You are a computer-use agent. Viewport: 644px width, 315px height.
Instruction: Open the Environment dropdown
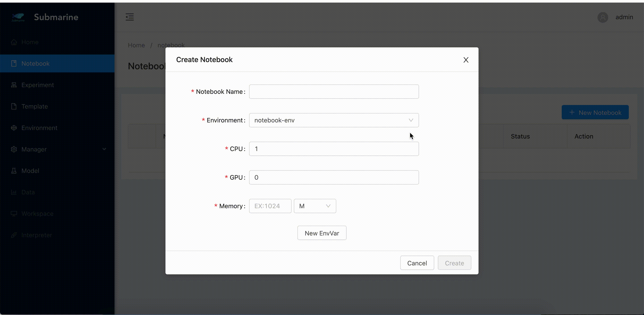pyautogui.click(x=334, y=120)
